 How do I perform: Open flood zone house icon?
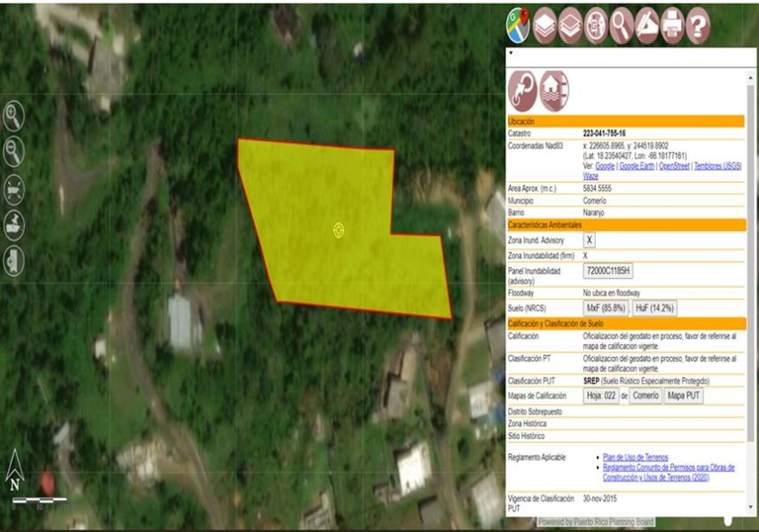point(554,91)
